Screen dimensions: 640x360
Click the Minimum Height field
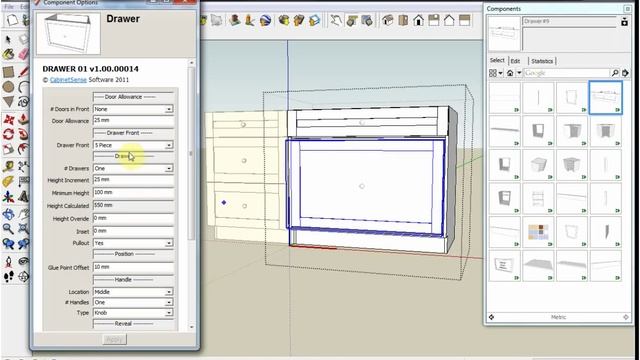(133, 192)
